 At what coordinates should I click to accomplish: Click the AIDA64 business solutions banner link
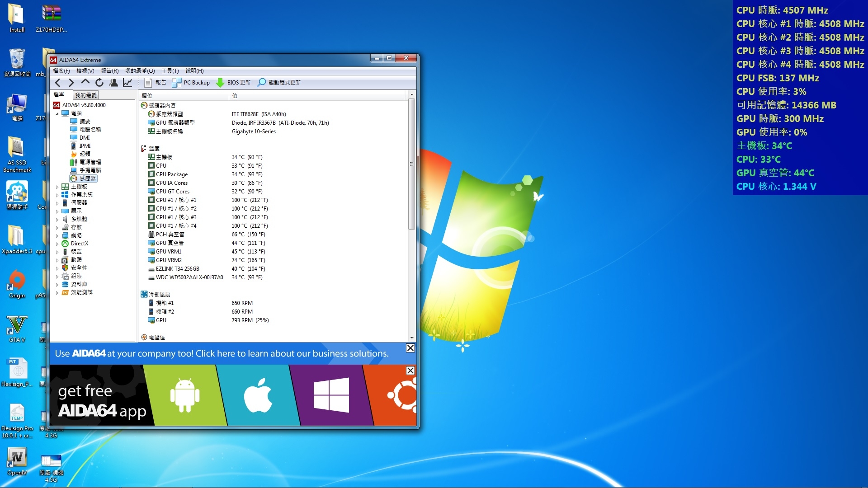(x=222, y=353)
